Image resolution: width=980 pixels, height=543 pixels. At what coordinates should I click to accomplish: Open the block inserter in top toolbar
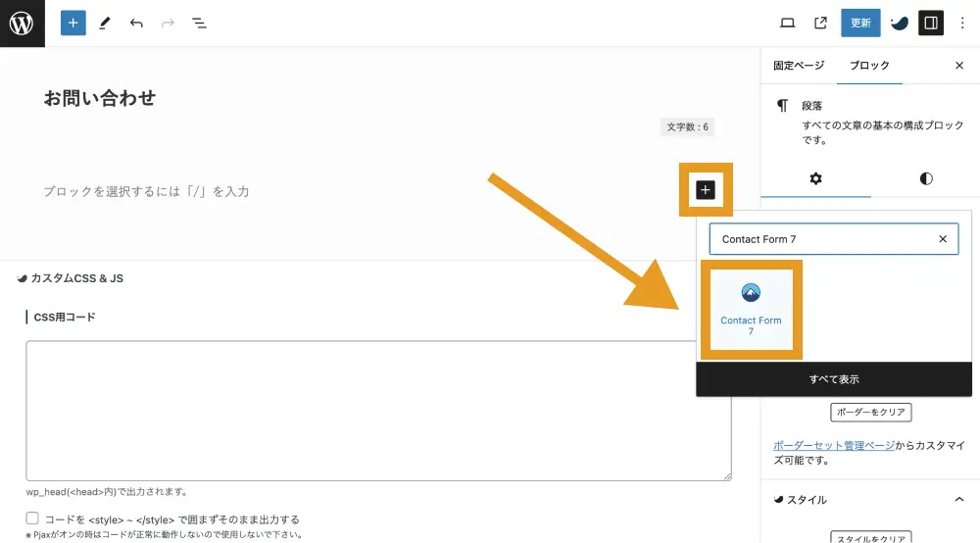[73, 23]
